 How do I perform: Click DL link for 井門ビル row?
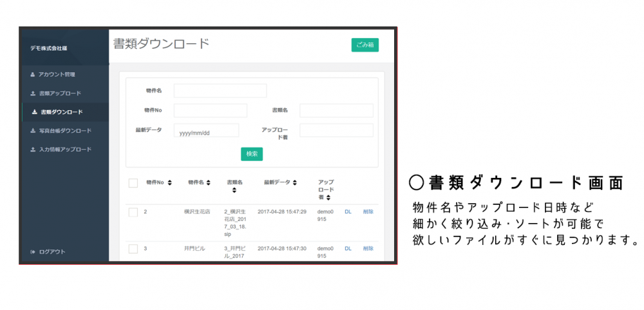click(348, 248)
